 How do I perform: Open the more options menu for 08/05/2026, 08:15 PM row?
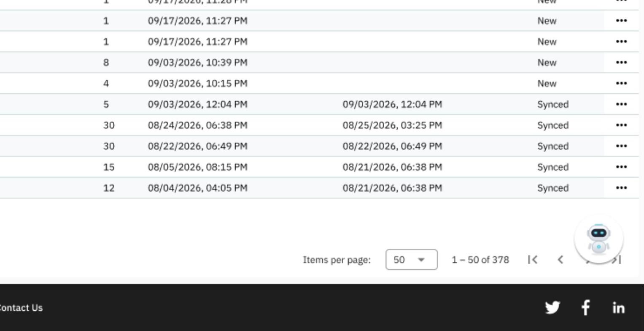[x=621, y=167]
